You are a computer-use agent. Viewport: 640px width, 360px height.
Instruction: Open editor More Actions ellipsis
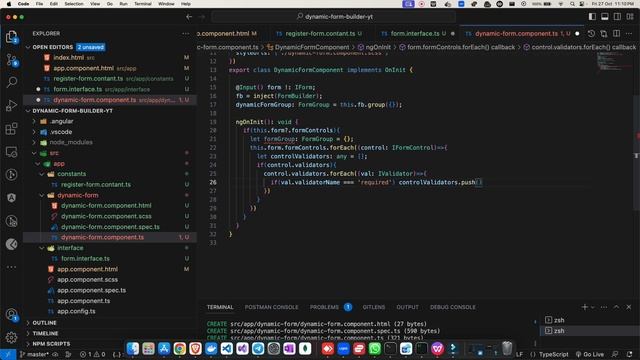(x=629, y=33)
